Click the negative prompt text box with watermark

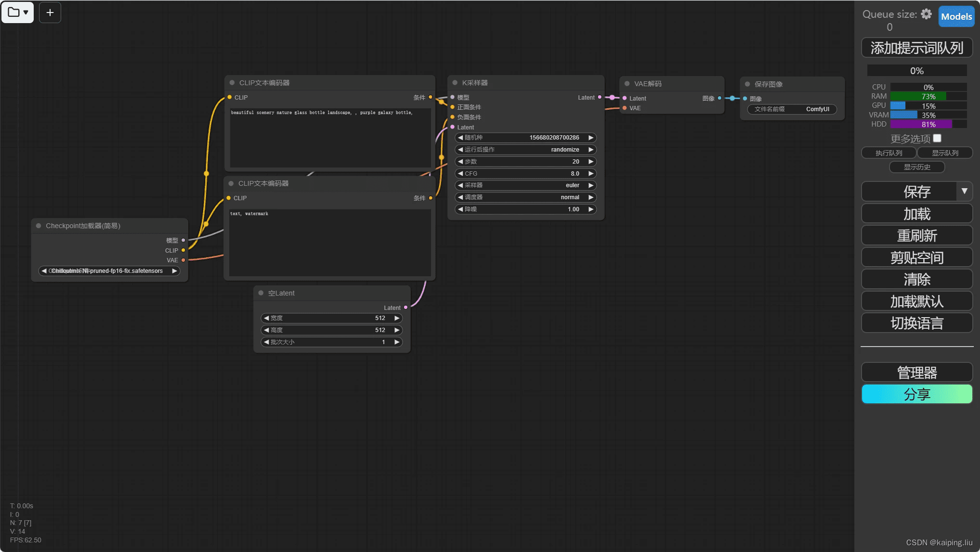[330, 242]
